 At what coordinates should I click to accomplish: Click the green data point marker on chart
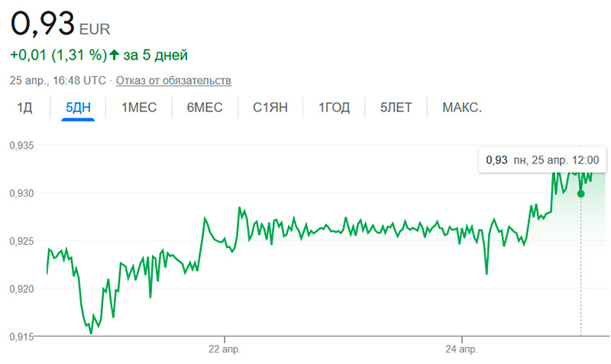pyautogui.click(x=581, y=194)
